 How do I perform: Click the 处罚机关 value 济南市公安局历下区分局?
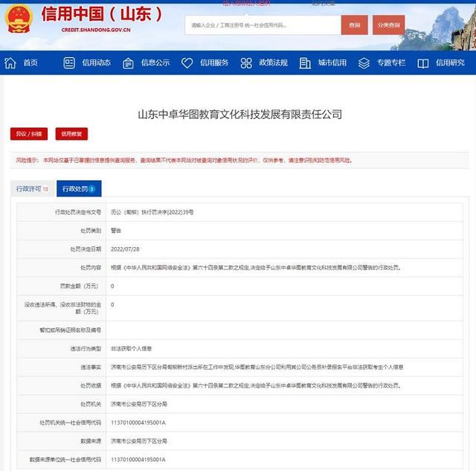click(x=139, y=404)
